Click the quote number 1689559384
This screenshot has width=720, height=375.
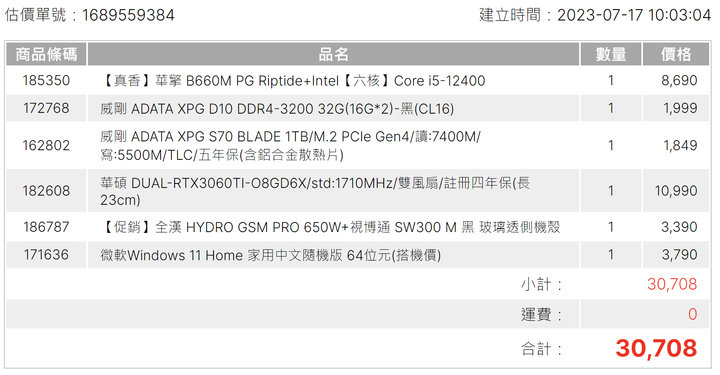click(x=128, y=15)
